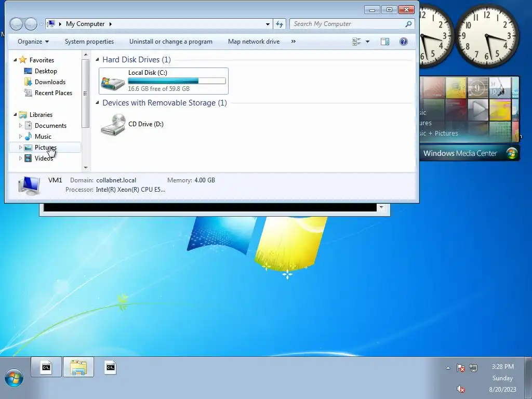Click the Action Center flag tray icon

point(460,368)
